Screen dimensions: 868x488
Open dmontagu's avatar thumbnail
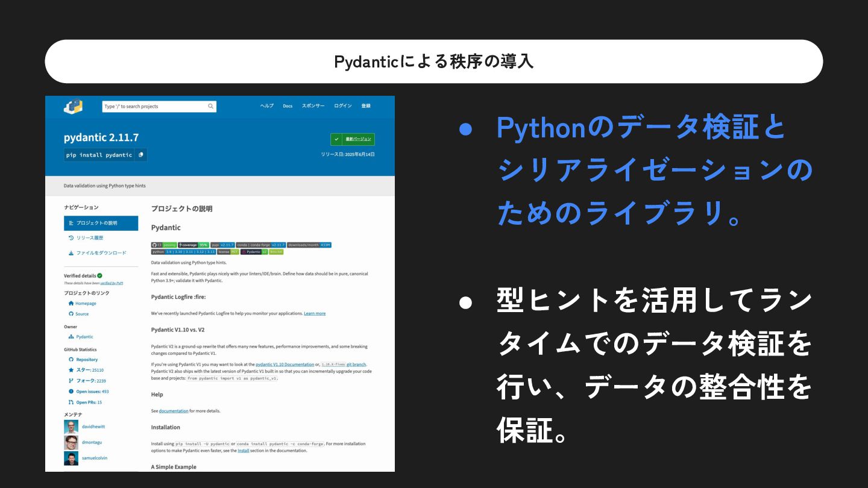click(71, 442)
